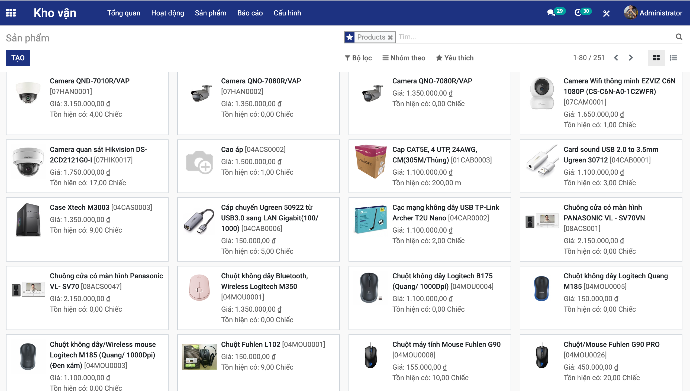Select 'Cao áp [04ACS0002]' product title
The height and width of the screenshot is (391, 690).
click(x=253, y=150)
